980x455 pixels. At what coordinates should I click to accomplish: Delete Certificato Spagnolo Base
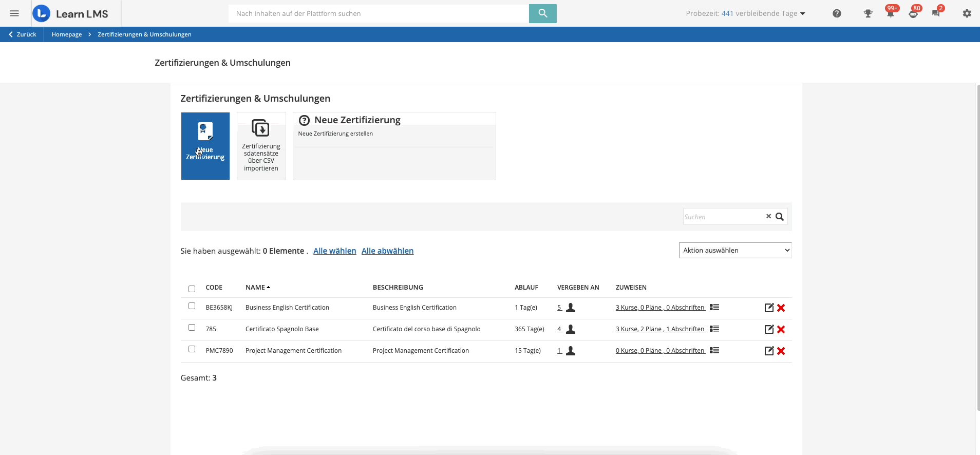pyautogui.click(x=781, y=329)
